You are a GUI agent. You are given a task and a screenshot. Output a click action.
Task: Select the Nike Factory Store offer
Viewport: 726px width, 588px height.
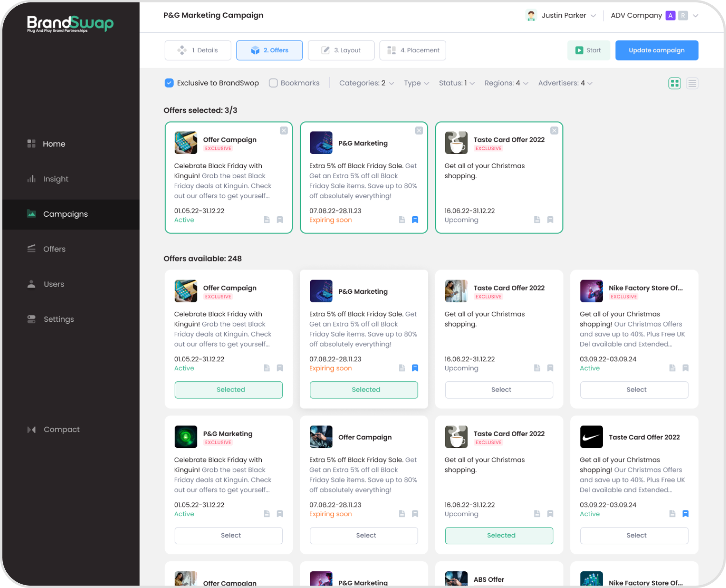point(634,390)
